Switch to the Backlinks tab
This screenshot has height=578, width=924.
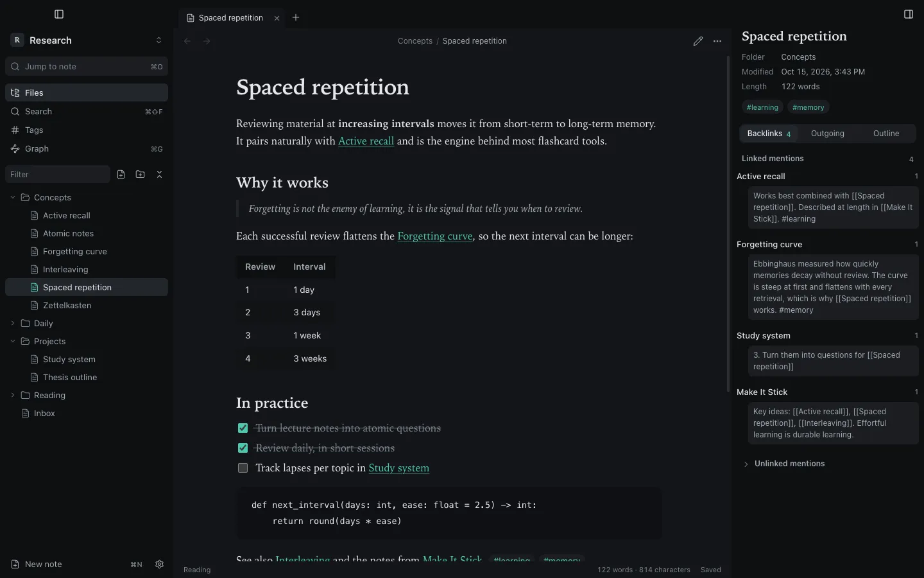tap(769, 134)
